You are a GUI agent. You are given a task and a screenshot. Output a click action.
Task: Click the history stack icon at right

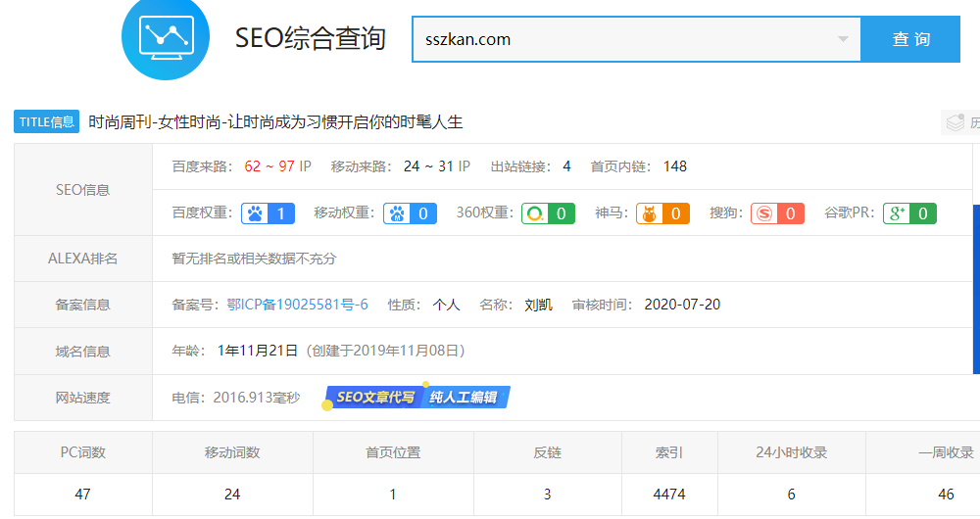(954, 122)
